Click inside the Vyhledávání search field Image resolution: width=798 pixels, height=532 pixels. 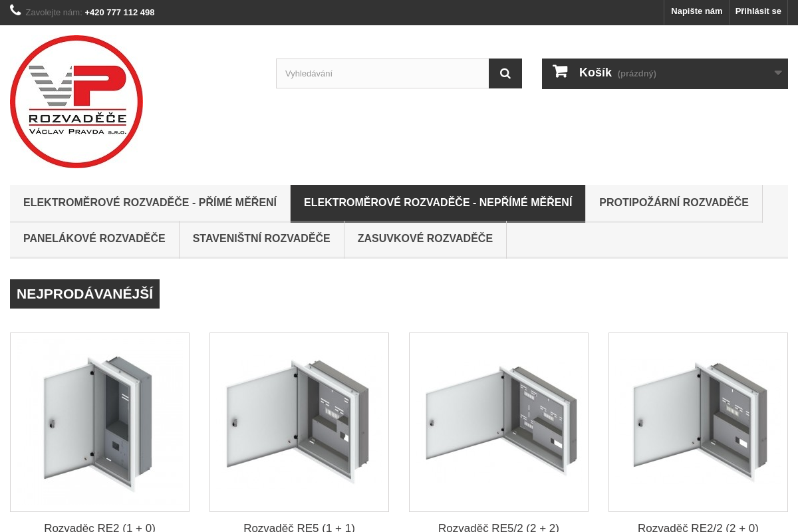coord(382,73)
